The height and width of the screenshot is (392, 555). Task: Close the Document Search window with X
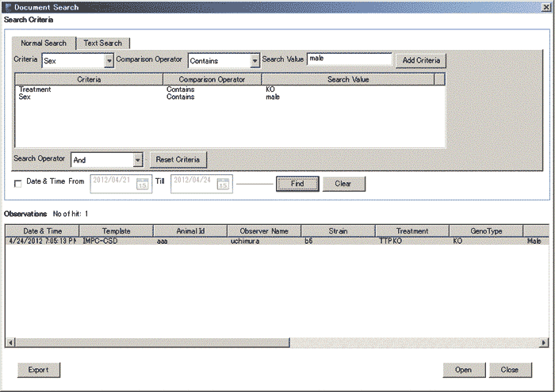[x=546, y=7]
